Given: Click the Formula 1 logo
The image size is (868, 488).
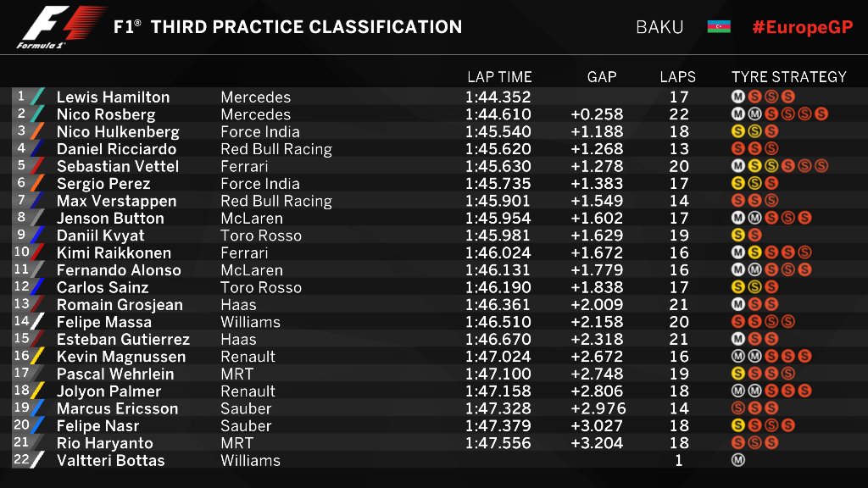Looking at the screenshot, I should click(61, 26).
